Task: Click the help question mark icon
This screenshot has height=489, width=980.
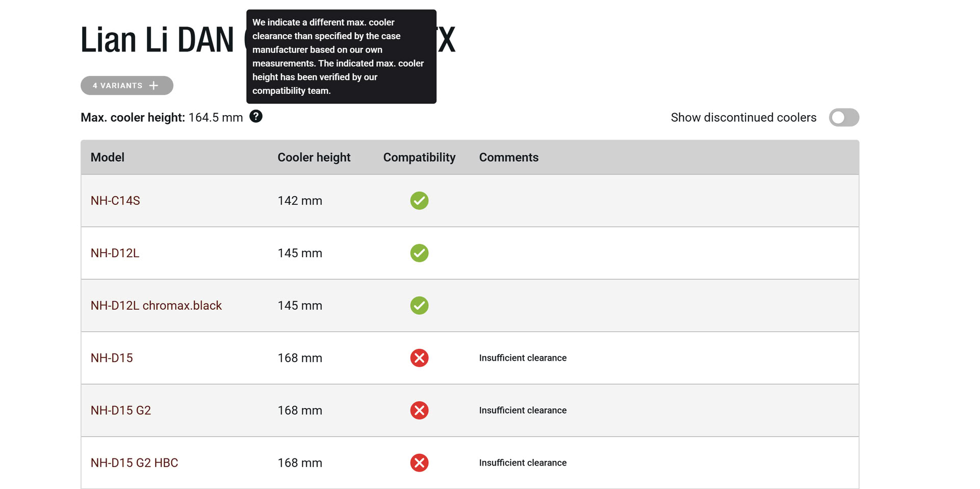Action: click(256, 117)
